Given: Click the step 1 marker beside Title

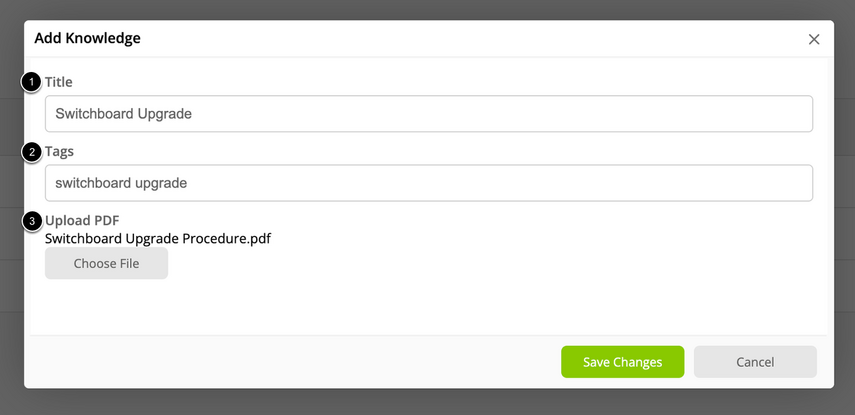Looking at the screenshot, I should 32,83.
